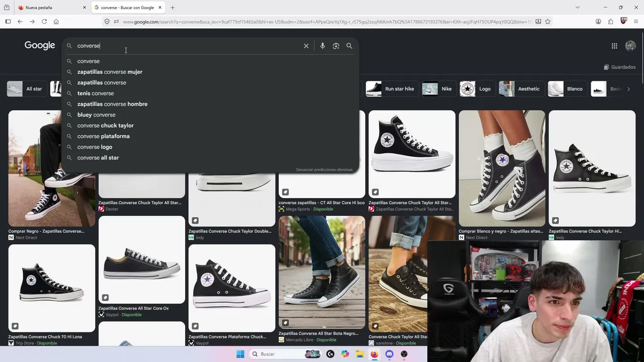Go to the Google homepage logo
Image resolution: width=644 pixels, height=362 pixels.
[x=40, y=45]
